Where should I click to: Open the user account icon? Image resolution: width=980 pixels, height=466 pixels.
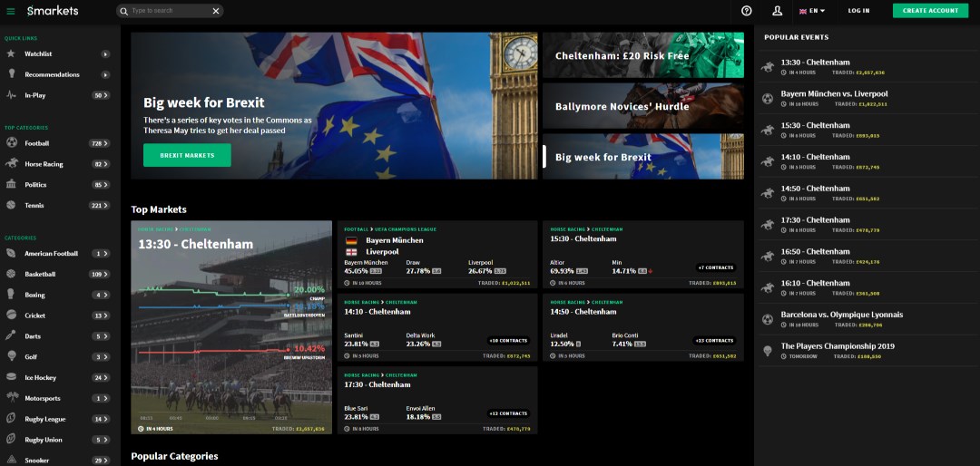pyautogui.click(x=777, y=11)
